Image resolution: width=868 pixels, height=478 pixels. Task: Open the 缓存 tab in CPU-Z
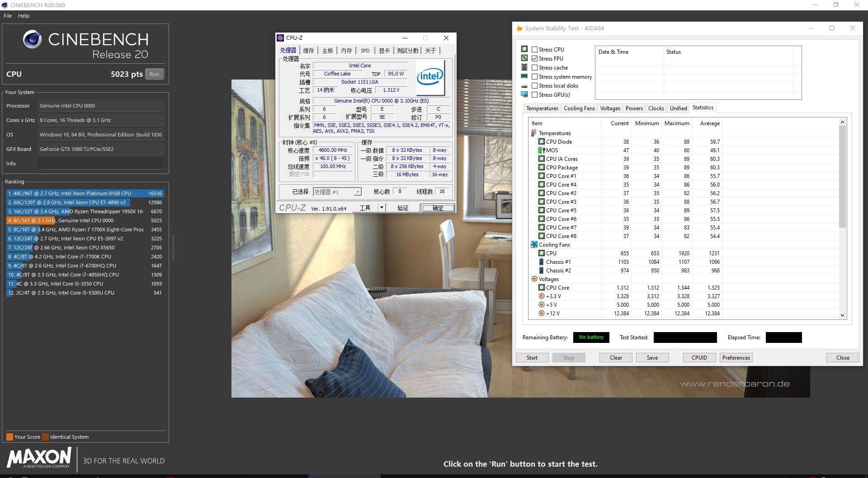click(308, 51)
